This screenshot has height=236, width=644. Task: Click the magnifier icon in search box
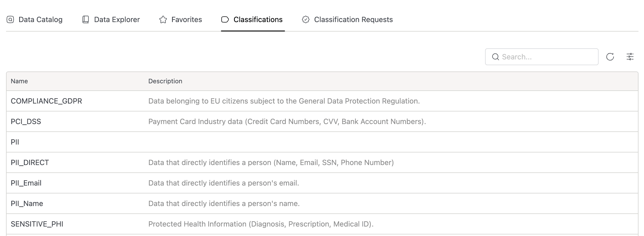pyautogui.click(x=495, y=57)
